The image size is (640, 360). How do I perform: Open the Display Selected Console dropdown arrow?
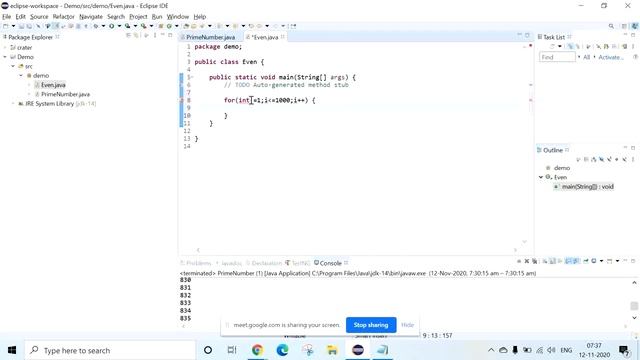601,261
